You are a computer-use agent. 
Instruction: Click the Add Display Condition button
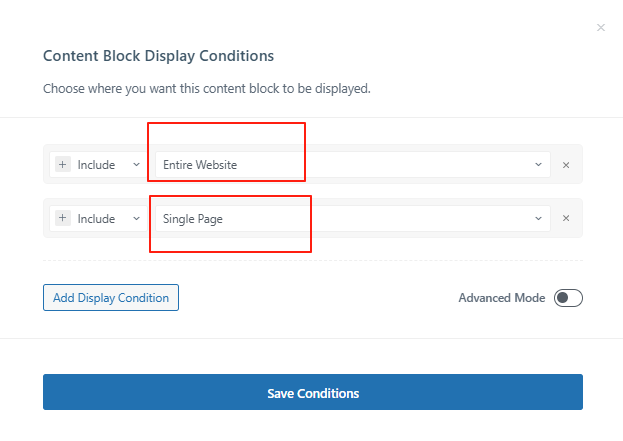[x=111, y=297]
